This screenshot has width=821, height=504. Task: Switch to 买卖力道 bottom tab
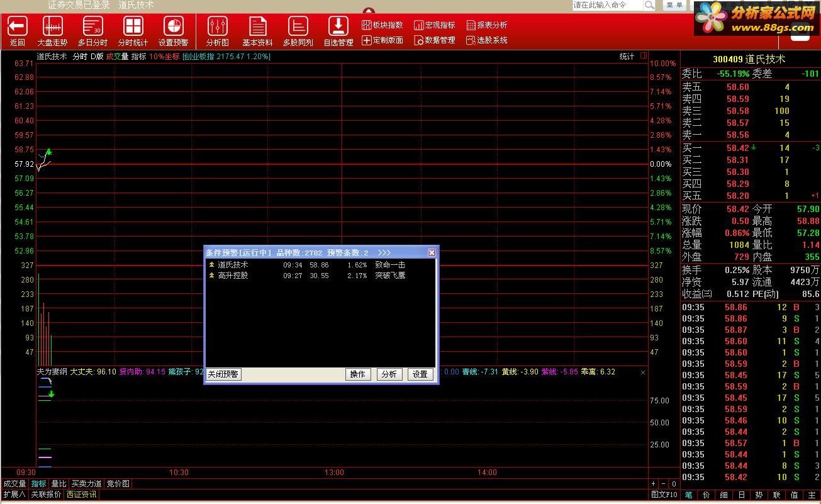86,484
